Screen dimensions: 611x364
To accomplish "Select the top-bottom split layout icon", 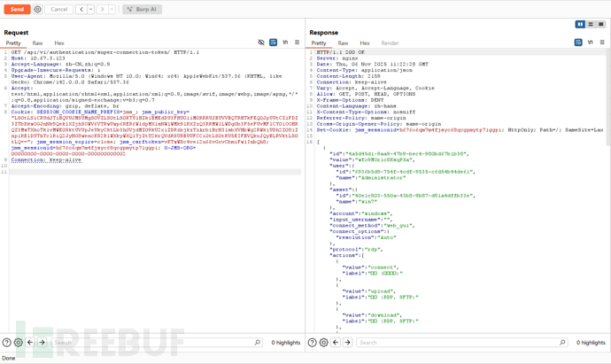I will point(591,25).
